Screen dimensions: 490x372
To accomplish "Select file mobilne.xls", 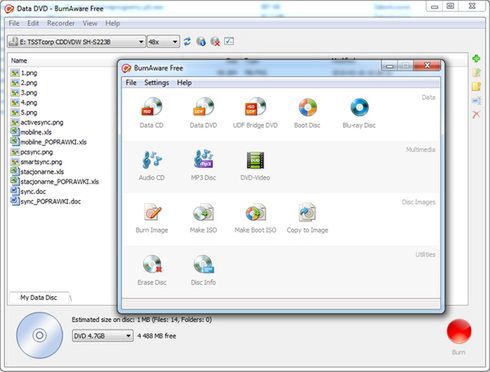I will 31,132.
